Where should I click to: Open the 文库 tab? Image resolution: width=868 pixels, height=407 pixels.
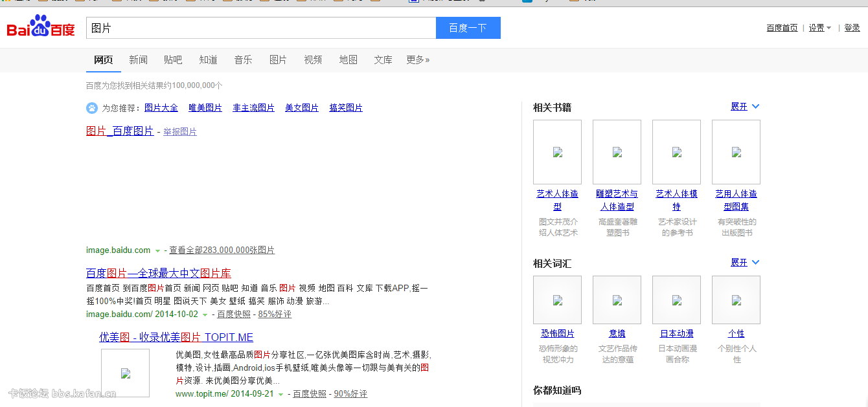[383, 60]
